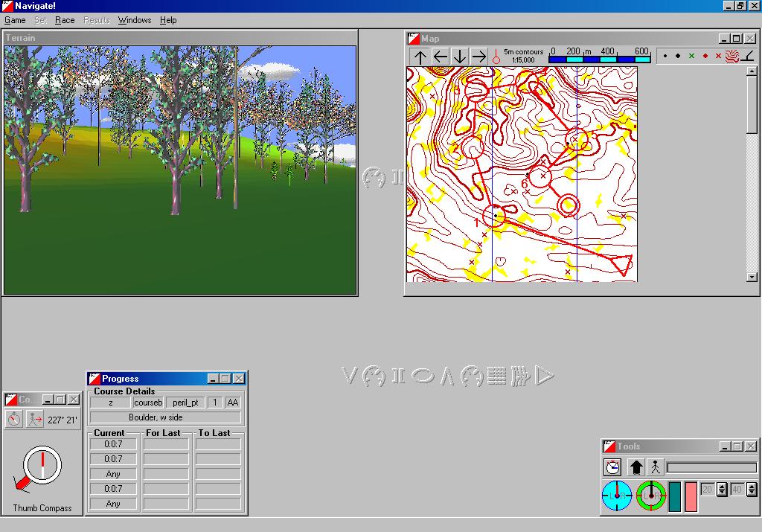Click the map vertical scrollbar down arrow
The width and height of the screenshot is (762, 532).
click(x=752, y=277)
